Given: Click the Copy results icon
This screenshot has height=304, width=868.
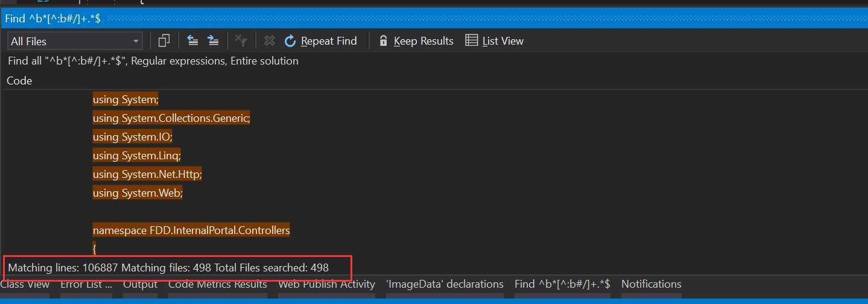Looking at the screenshot, I should pos(163,40).
